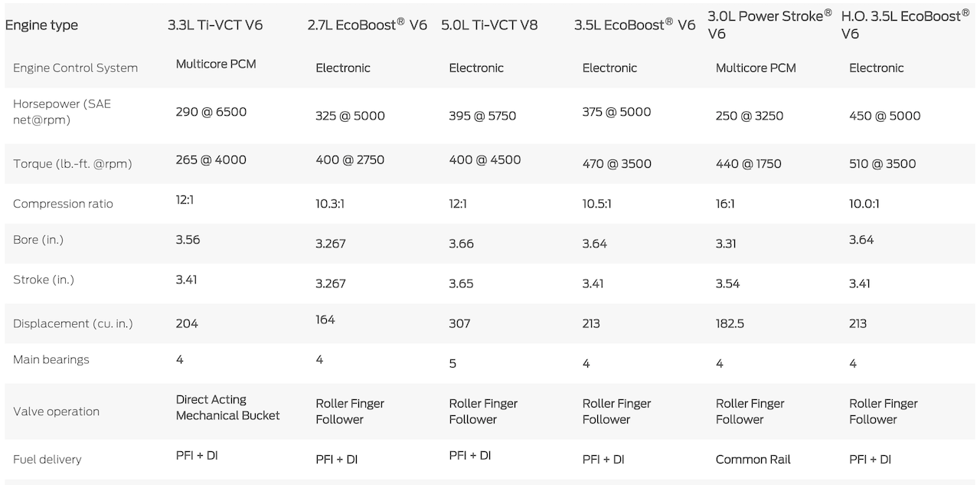The width and height of the screenshot is (980, 485).
Task: Select the "Main bearings" row label
Action: click(51, 360)
